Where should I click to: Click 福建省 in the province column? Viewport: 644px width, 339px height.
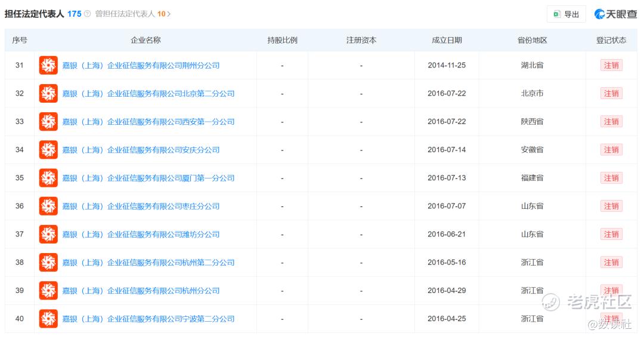532,178
